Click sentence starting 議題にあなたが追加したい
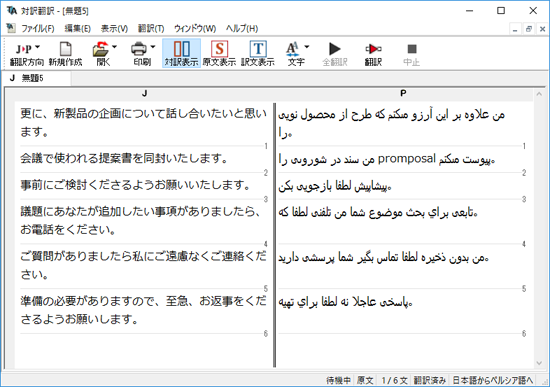This screenshot has height=387, width=550. (x=141, y=221)
